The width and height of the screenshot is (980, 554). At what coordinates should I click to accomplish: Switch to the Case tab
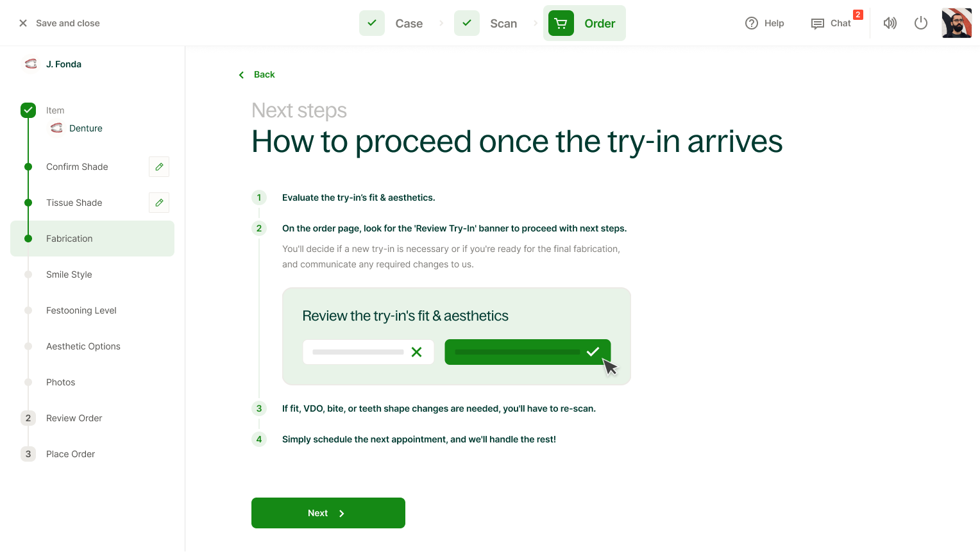click(x=409, y=24)
